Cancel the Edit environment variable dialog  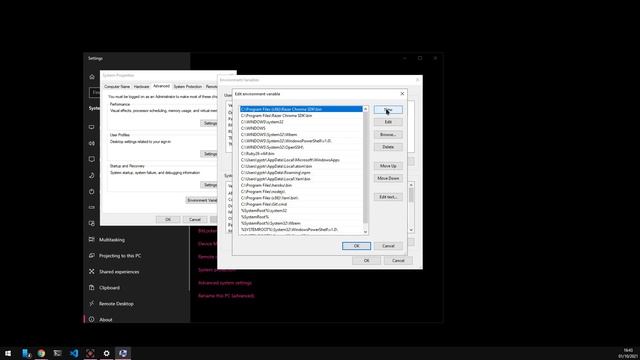(x=388, y=246)
